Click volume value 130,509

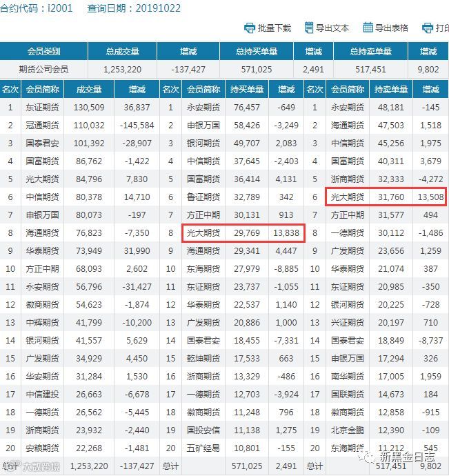click(89, 108)
